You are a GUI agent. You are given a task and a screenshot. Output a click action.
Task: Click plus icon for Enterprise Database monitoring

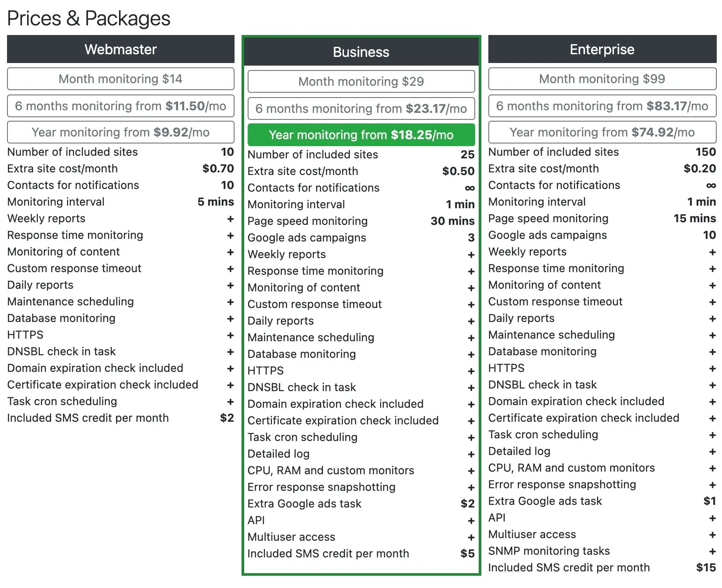tap(712, 352)
